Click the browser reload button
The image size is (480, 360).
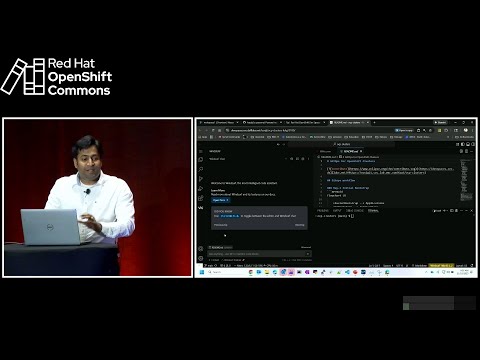tap(213, 130)
